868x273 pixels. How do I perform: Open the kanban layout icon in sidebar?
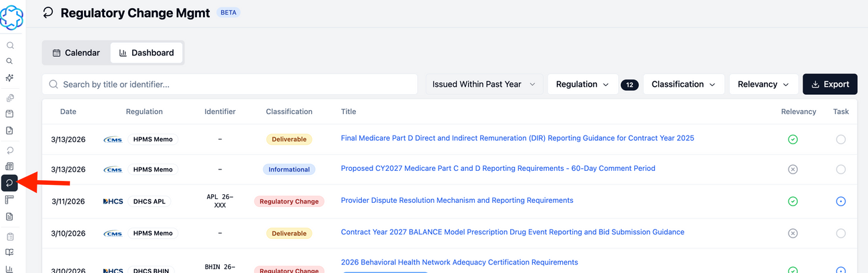tap(10, 200)
